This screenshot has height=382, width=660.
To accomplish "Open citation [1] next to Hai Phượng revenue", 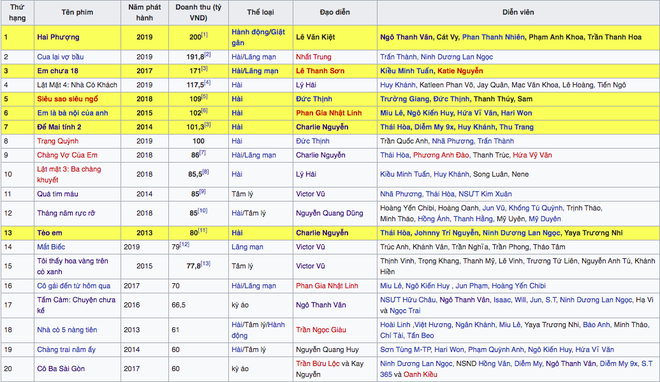I will pos(205,34).
